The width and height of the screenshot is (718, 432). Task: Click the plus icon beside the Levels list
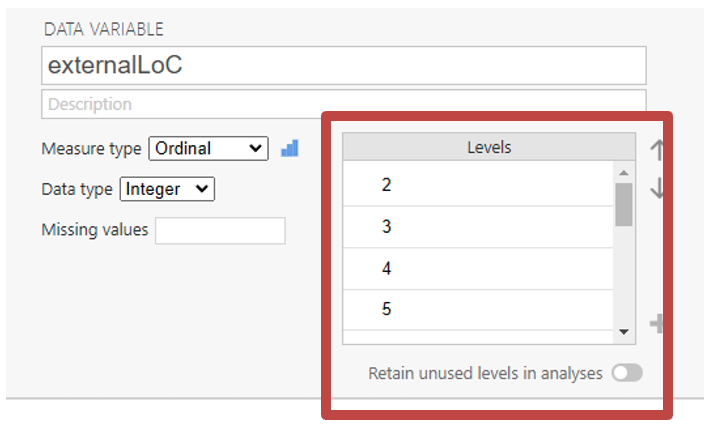[657, 323]
